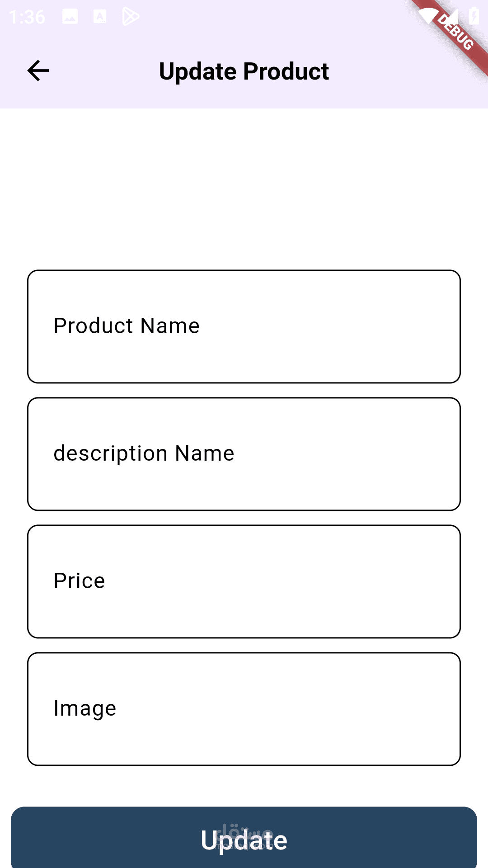Screen dimensions: 488x868
Task: Tap the photo notification icon in status bar
Action: pyautogui.click(x=70, y=17)
